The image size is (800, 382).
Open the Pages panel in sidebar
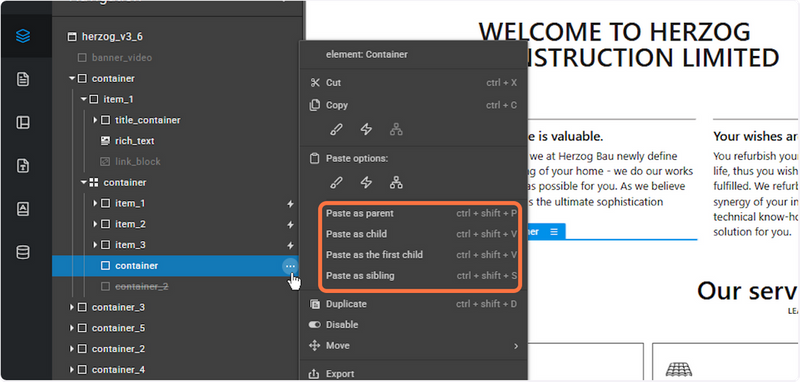click(x=23, y=79)
